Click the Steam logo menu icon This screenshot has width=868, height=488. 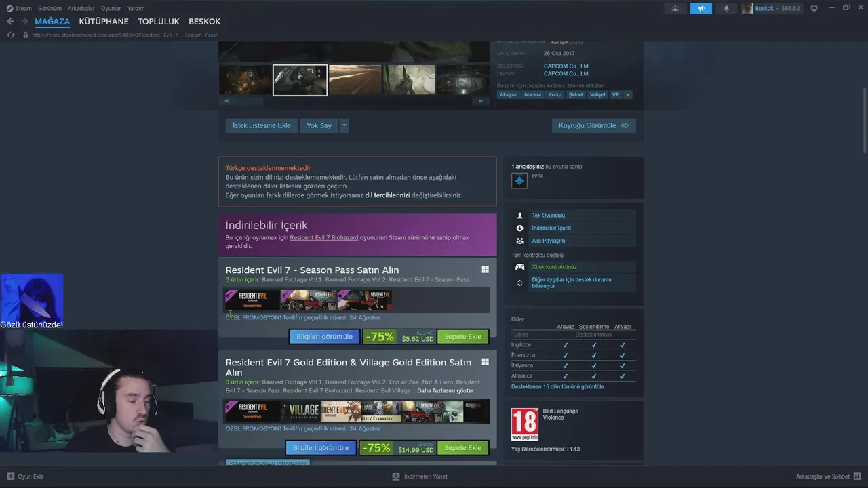10,9
